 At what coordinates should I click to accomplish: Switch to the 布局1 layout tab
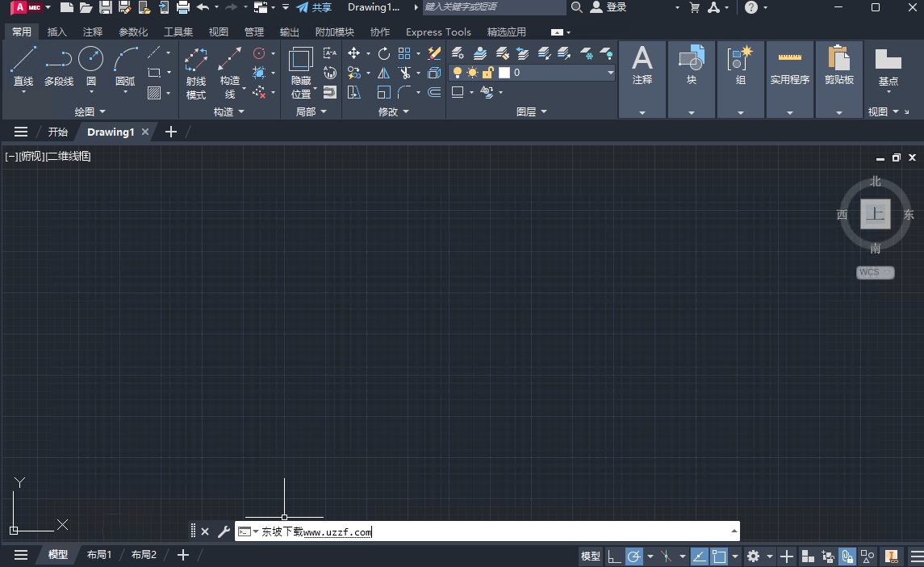pyautogui.click(x=99, y=555)
